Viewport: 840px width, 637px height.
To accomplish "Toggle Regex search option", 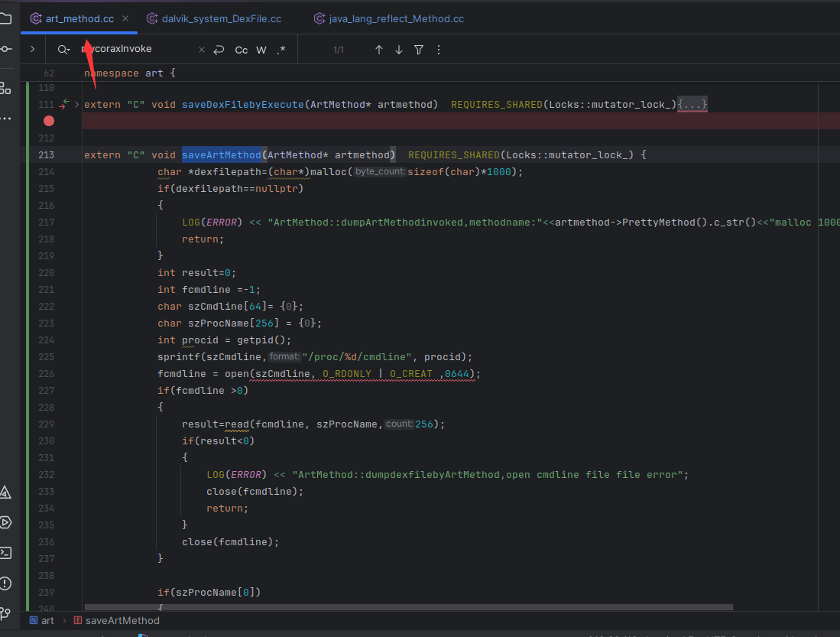I will pos(281,50).
